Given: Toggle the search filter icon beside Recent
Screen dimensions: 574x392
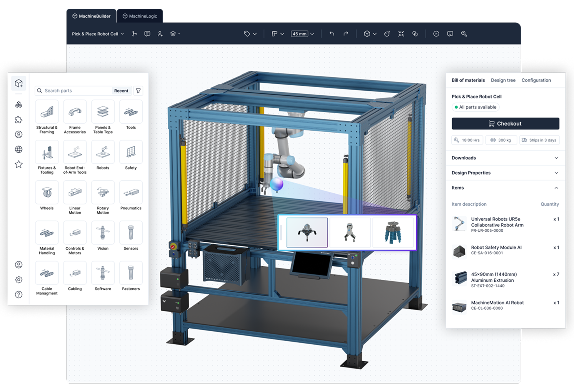Looking at the screenshot, I should click(x=138, y=91).
